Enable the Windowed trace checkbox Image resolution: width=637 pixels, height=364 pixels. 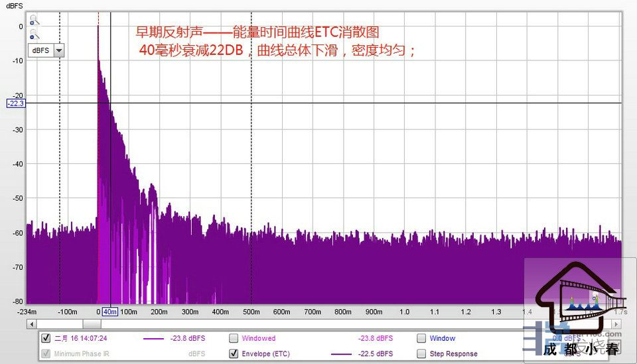234,338
